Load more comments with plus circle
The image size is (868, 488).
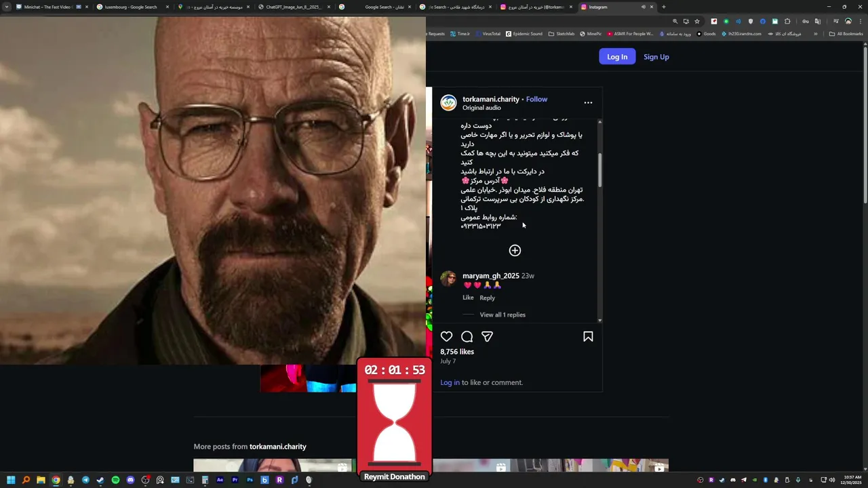click(515, 251)
